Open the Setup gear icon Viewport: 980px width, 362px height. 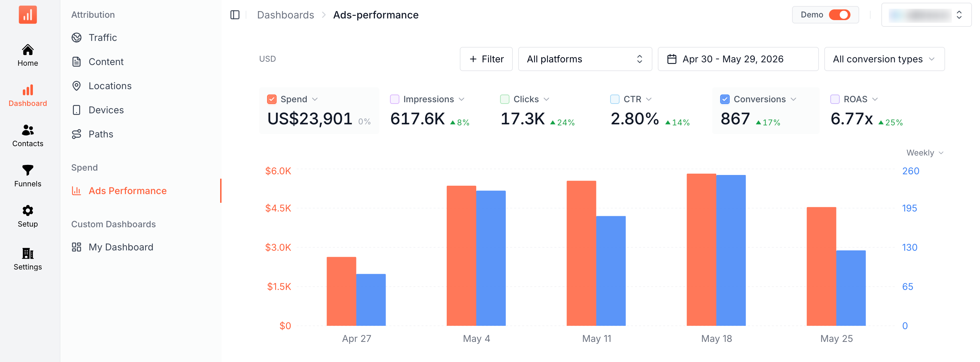click(x=28, y=210)
